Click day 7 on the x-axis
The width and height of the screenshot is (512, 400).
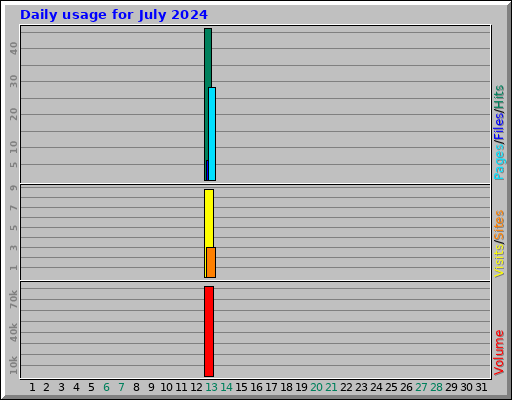(121, 387)
